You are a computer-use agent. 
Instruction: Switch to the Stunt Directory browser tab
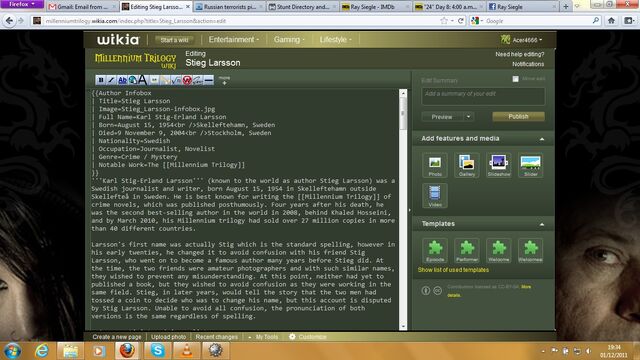click(302, 7)
